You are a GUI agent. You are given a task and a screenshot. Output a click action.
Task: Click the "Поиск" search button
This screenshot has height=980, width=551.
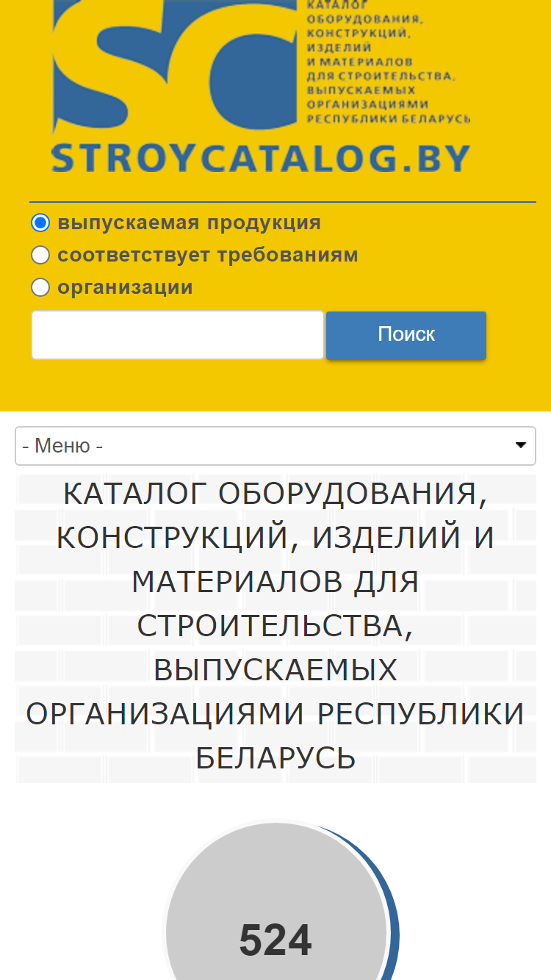406,335
